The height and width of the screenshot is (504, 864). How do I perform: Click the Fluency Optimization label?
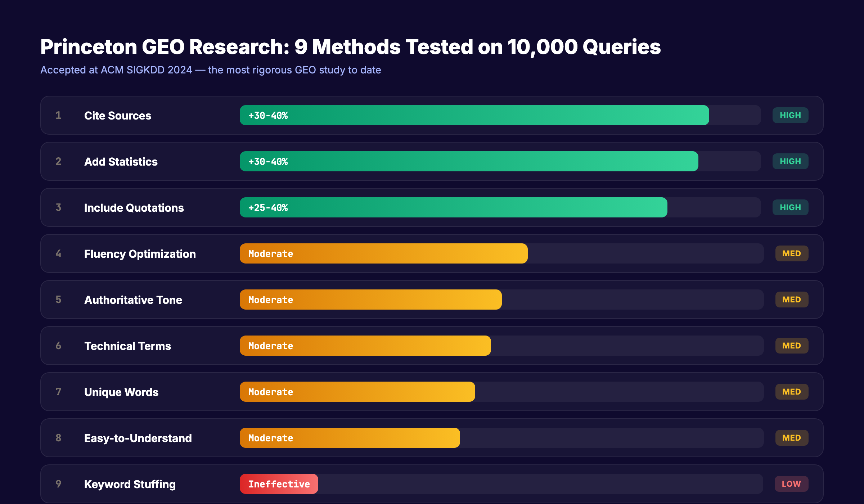[x=140, y=253]
